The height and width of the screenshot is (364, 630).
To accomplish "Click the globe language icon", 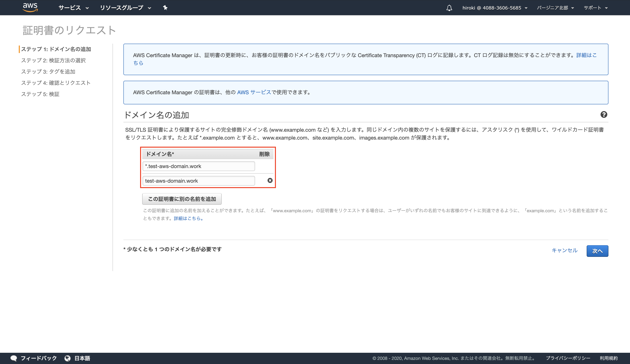I will [x=67, y=358].
